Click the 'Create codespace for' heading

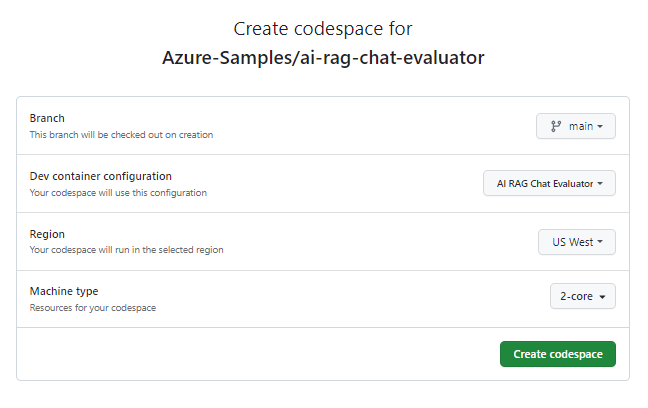click(x=323, y=28)
